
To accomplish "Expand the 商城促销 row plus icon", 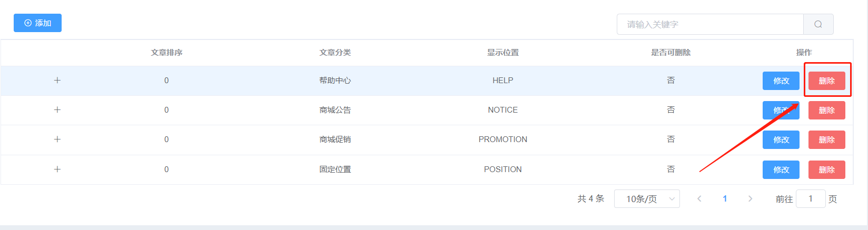I will coord(57,139).
